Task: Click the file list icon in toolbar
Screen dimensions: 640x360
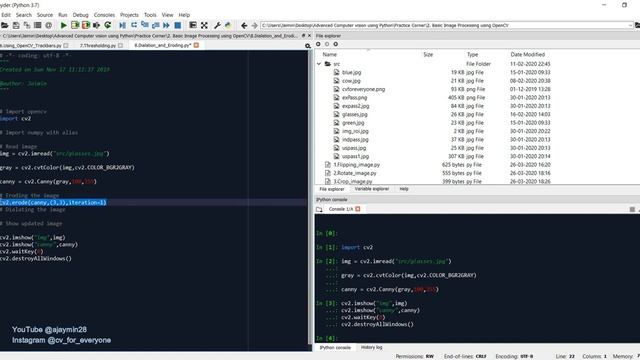Action: [38, 25]
